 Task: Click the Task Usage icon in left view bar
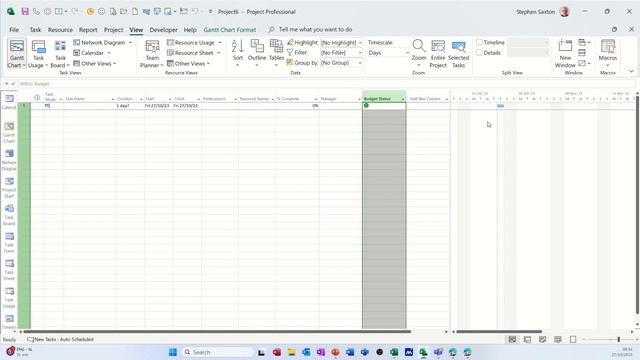pyautogui.click(x=9, y=297)
